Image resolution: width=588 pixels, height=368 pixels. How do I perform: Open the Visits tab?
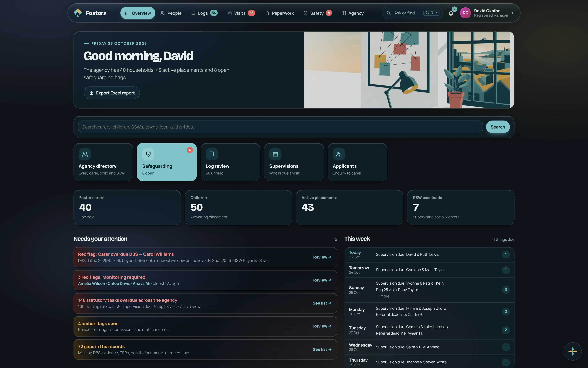[241, 13]
